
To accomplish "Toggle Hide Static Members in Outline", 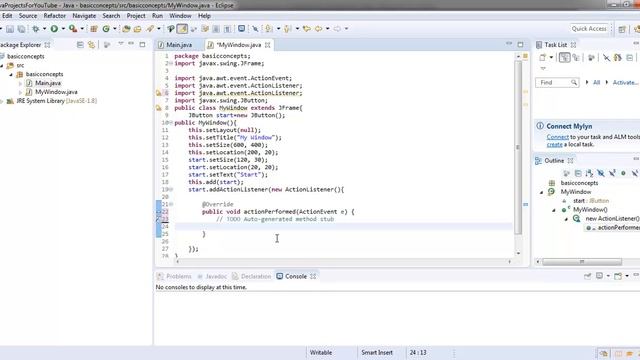I will 612,173.
